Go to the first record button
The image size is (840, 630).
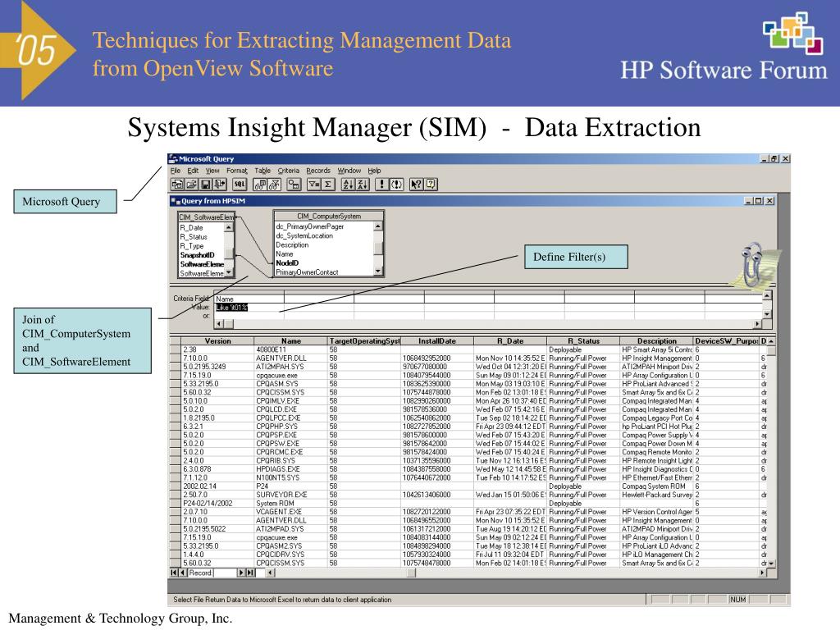174,573
